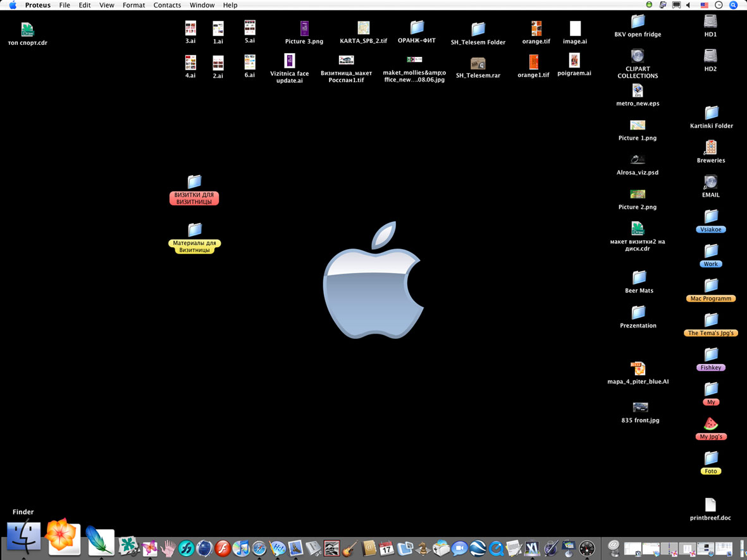Viewport: 747px width, 560px height.
Task: Select the 835 front.jpg thumbnail
Action: tap(640, 407)
